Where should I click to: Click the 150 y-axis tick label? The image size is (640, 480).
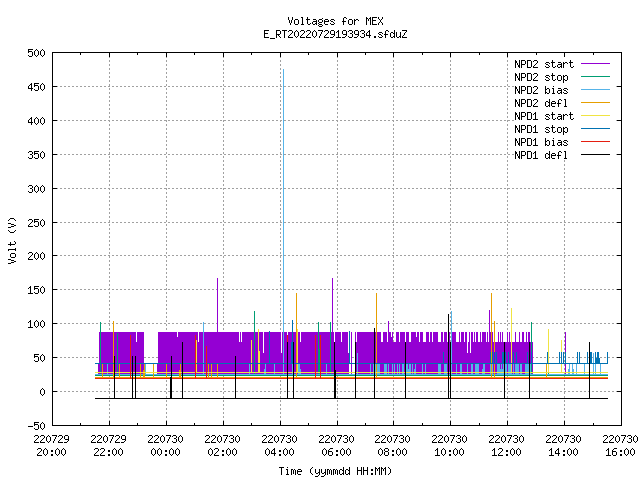tap(36, 290)
